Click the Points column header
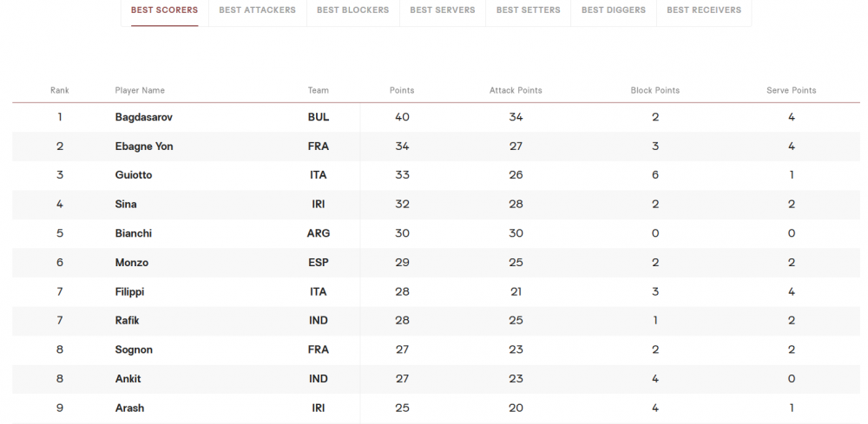Viewport: 868px width, 424px height. coord(402,90)
